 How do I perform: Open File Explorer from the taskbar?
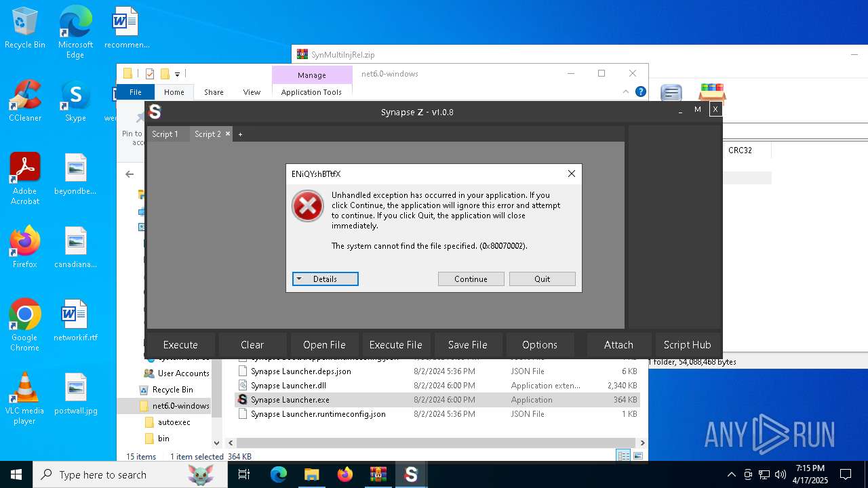tap(311, 474)
